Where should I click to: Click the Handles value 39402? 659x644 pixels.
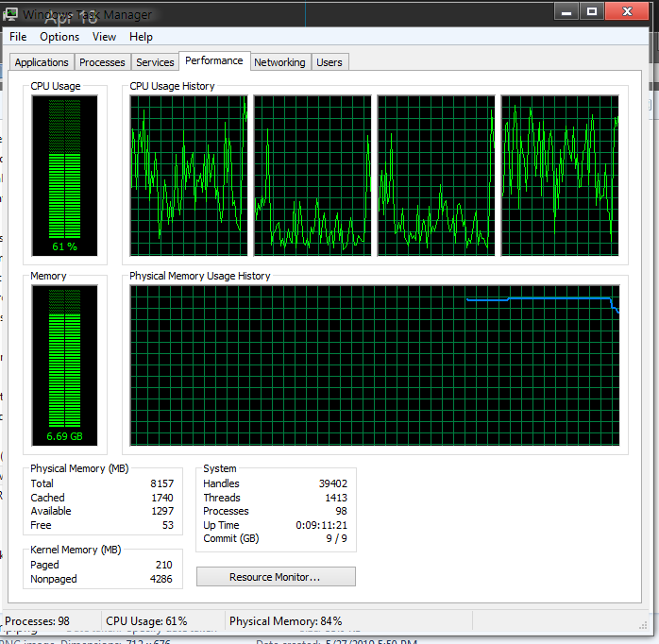pos(333,483)
